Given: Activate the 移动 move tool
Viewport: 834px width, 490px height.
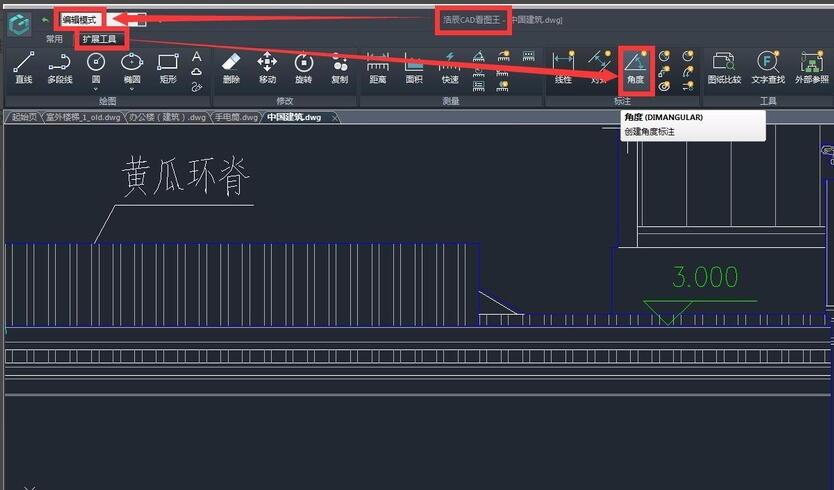Looking at the screenshot, I should click(x=267, y=67).
